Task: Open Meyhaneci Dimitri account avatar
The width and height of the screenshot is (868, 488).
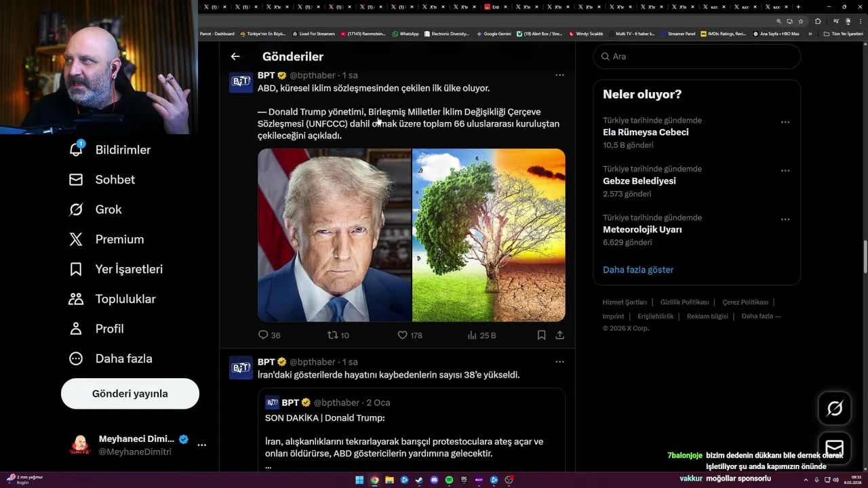Action: [80, 445]
